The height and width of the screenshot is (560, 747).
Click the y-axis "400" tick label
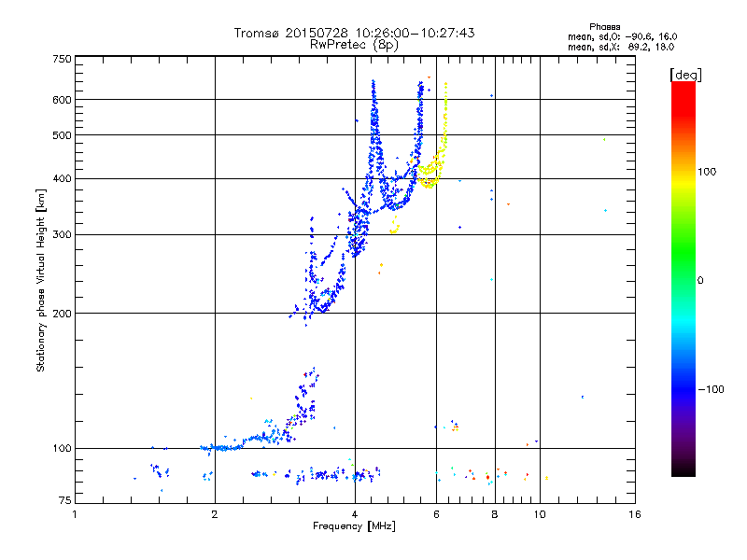click(62, 179)
